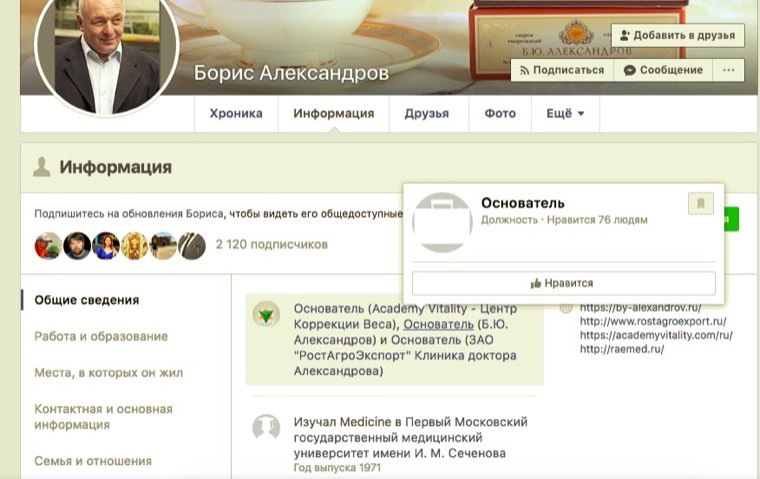
Task: Select Работа и образование in sidebar
Action: (101, 336)
